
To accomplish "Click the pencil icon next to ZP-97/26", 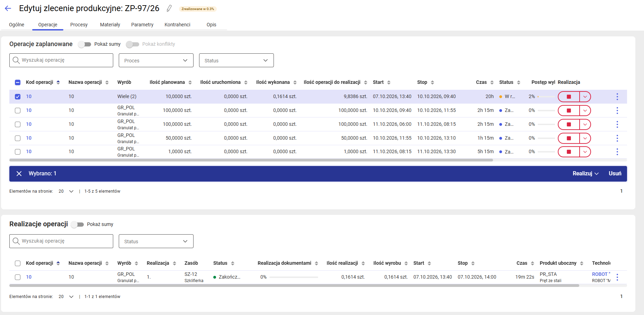I will [x=169, y=9].
